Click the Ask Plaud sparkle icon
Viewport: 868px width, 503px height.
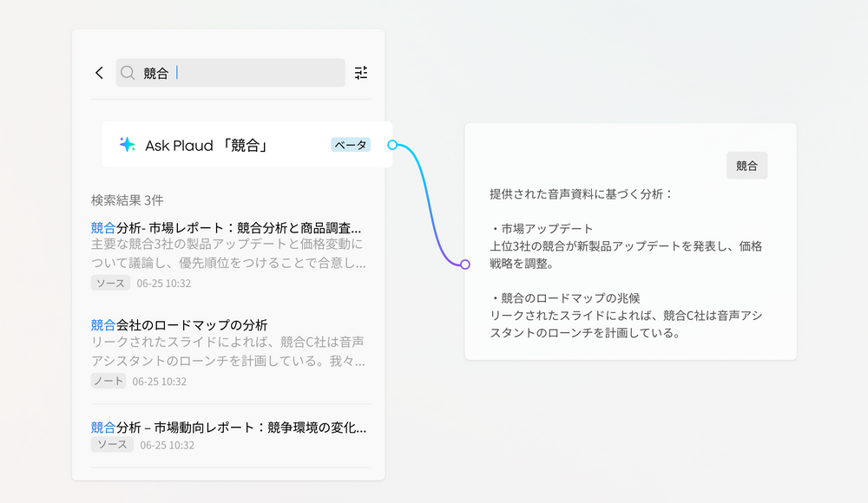[x=127, y=145]
